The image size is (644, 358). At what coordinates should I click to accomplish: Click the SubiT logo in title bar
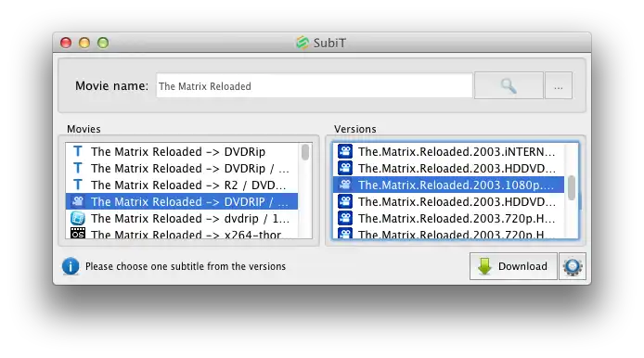[x=303, y=43]
